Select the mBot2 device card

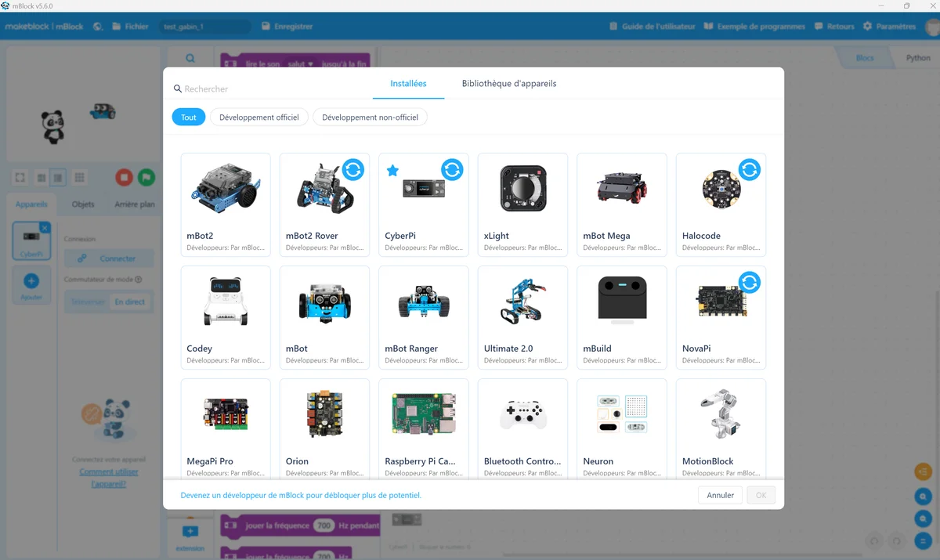click(x=226, y=204)
